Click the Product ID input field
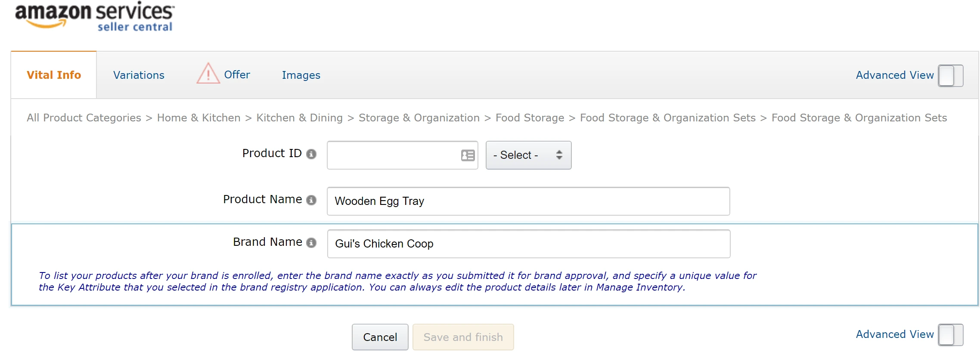This screenshot has width=980, height=356. (393, 155)
